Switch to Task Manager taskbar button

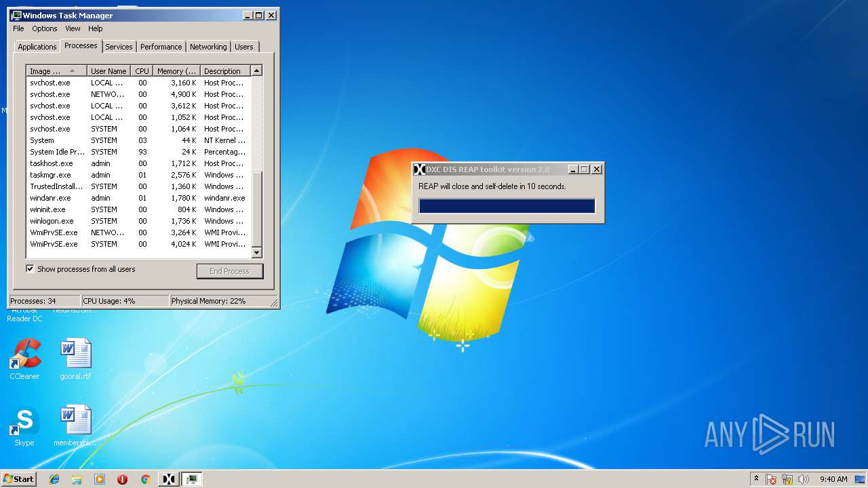192,479
